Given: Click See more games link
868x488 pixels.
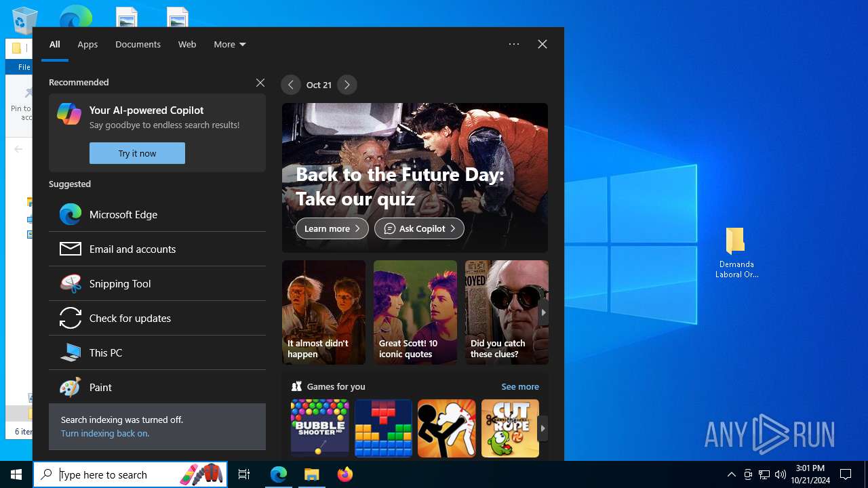Looking at the screenshot, I should (520, 386).
